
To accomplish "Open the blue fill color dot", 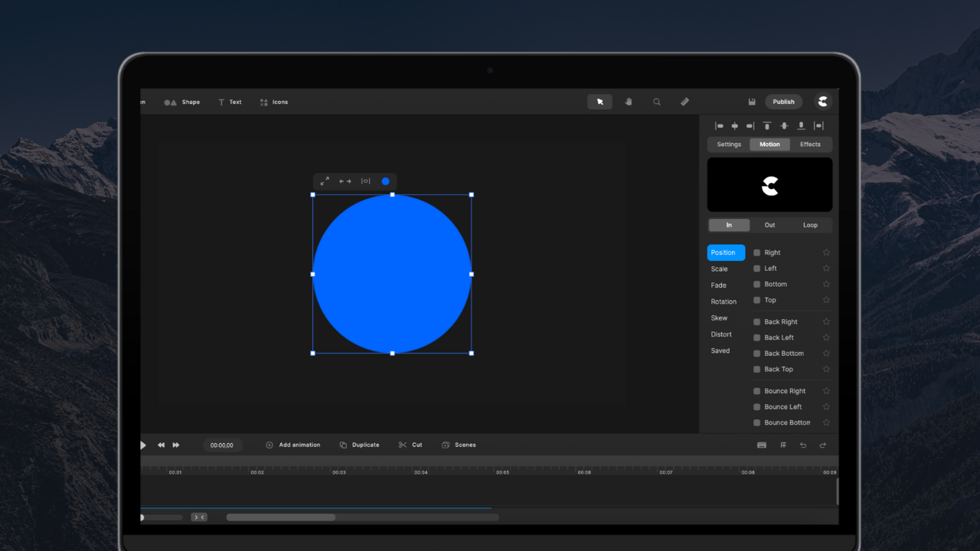I will pos(385,181).
